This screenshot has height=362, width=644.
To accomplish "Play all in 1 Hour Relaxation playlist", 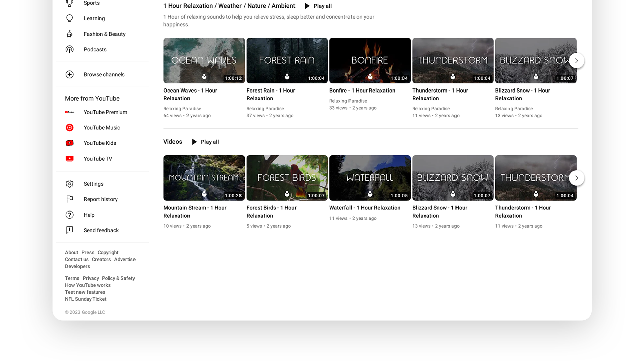I will pyautogui.click(x=318, y=6).
